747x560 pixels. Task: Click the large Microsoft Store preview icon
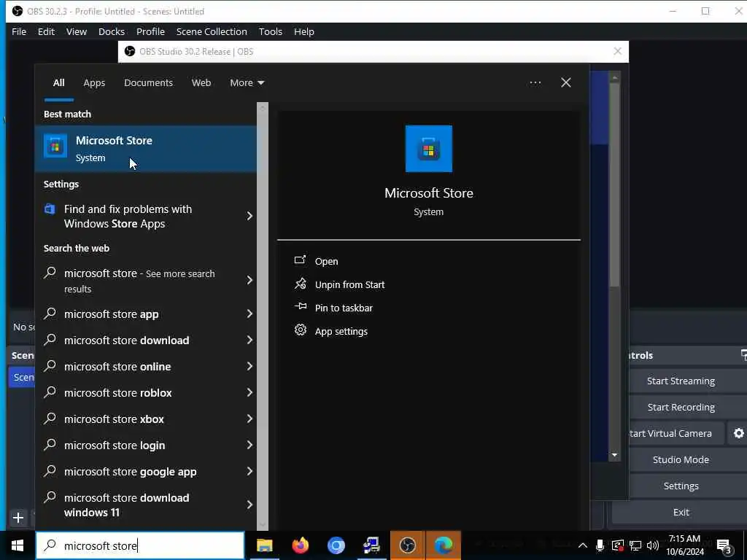(x=429, y=149)
